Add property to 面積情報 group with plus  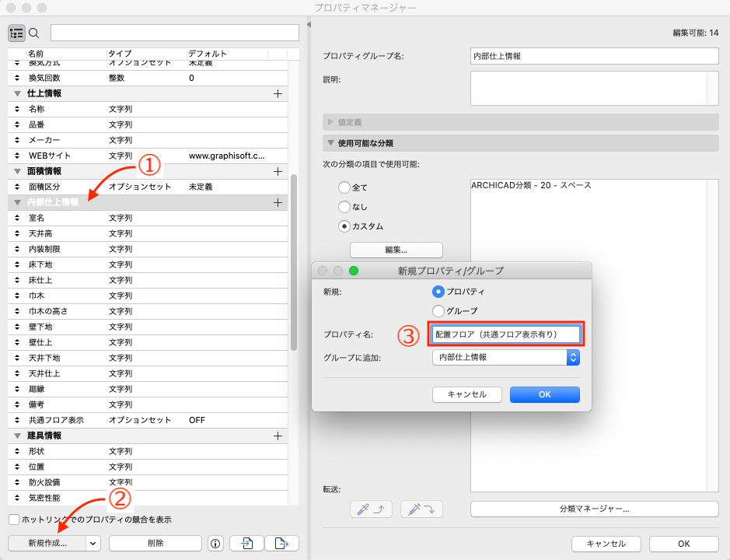tap(278, 171)
